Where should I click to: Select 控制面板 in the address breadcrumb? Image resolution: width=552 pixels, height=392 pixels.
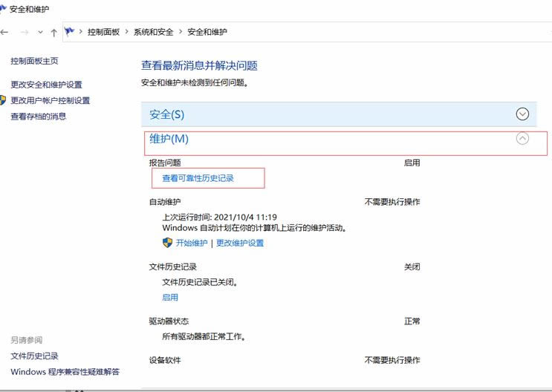pyautogui.click(x=103, y=32)
